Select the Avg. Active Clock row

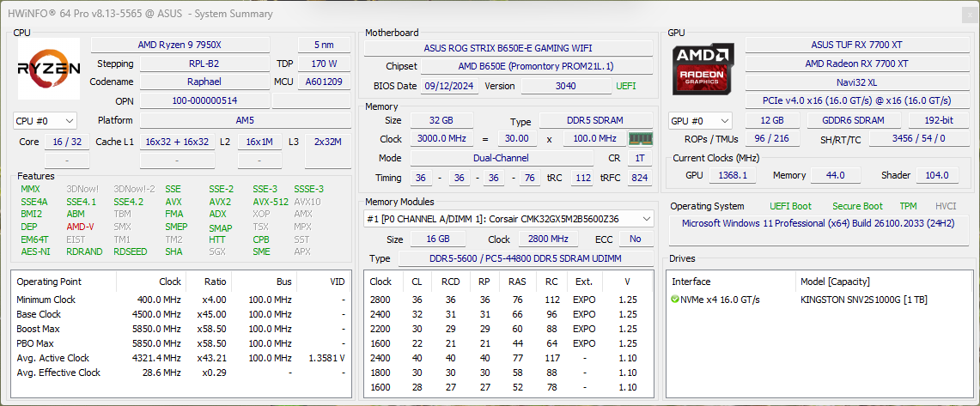(181, 359)
